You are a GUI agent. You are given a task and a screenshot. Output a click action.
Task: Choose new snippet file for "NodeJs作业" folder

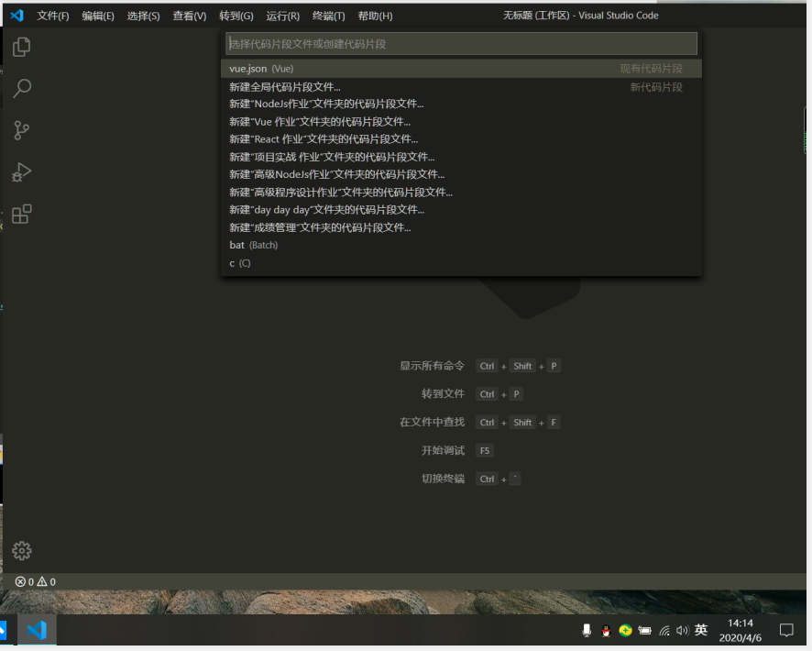tap(461, 105)
